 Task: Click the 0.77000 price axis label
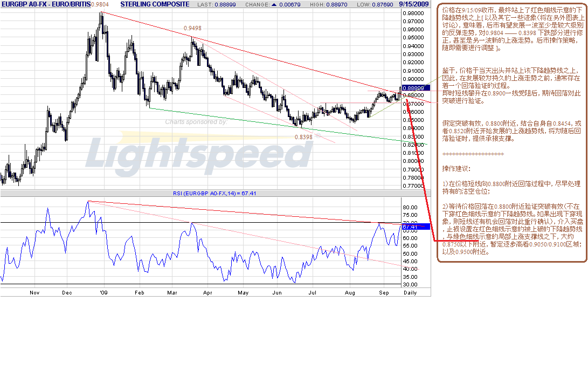tap(413, 186)
